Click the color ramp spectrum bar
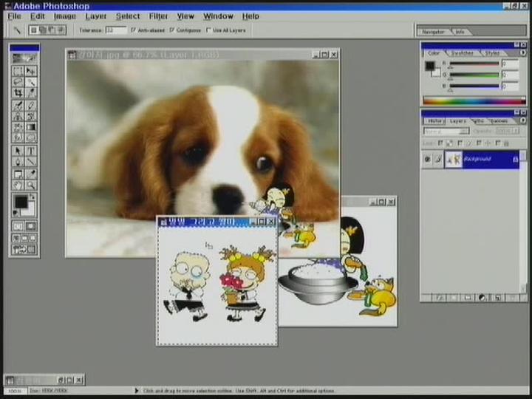Screen dimensions: 532x399 point(474,100)
